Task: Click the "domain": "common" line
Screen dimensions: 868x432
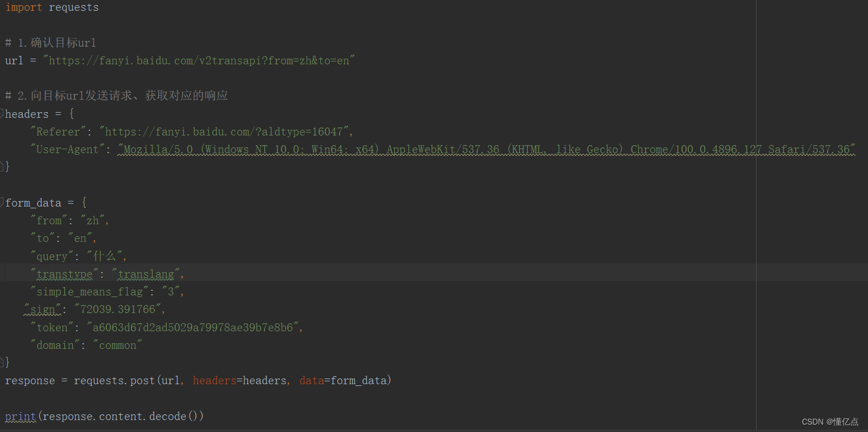Action: point(86,345)
